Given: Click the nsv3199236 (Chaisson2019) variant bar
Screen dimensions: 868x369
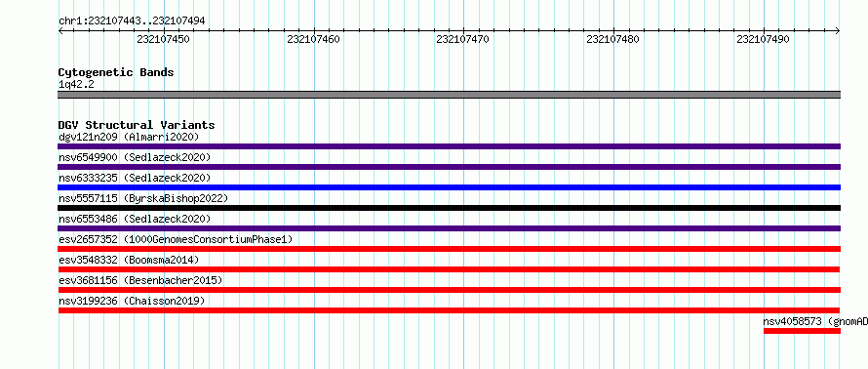Looking at the screenshot, I should tap(449, 310).
